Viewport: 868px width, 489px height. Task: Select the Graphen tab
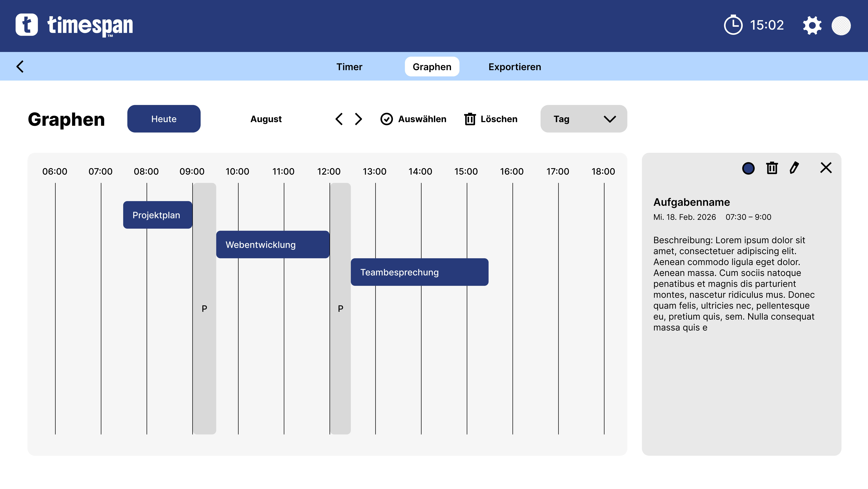coord(432,67)
